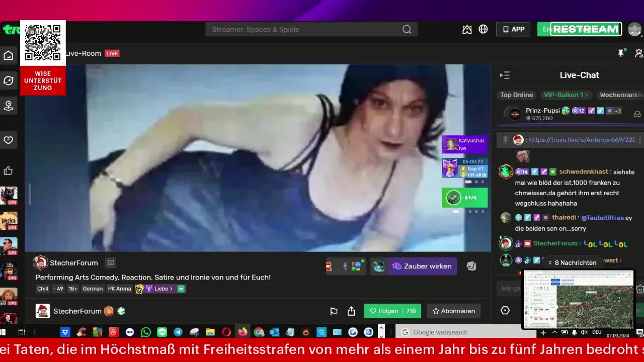This screenshot has width=644, height=362.
Task: Click the Chill tag
Action: coord(43,289)
